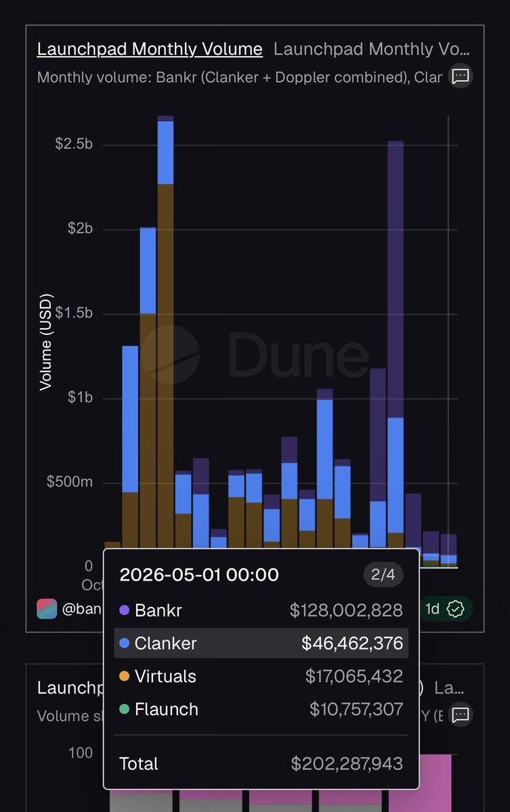Click the $1b y-axis label

tap(80, 399)
